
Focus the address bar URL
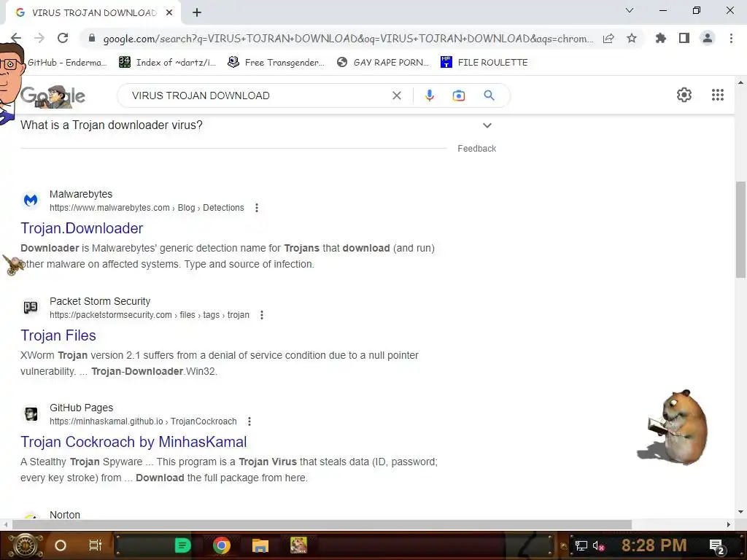(x=348, y=39)
